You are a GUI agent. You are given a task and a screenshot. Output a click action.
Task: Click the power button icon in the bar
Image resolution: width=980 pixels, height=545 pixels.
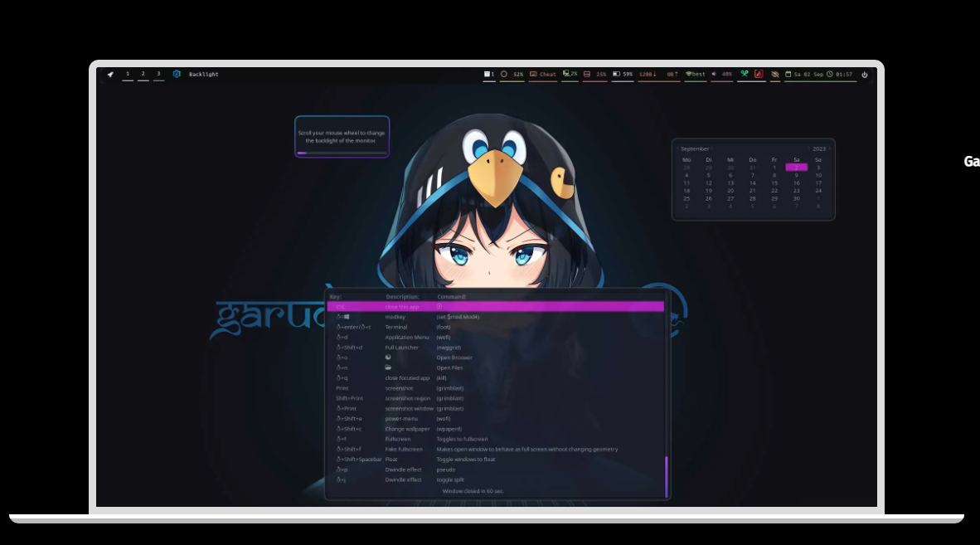865,75
